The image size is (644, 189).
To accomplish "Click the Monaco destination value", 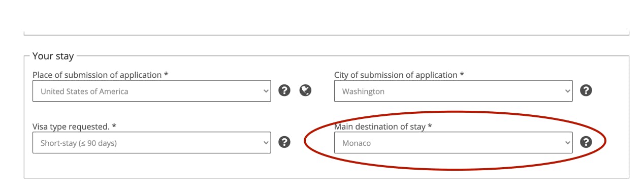I will pyautogui.click(x=357, y=143).
